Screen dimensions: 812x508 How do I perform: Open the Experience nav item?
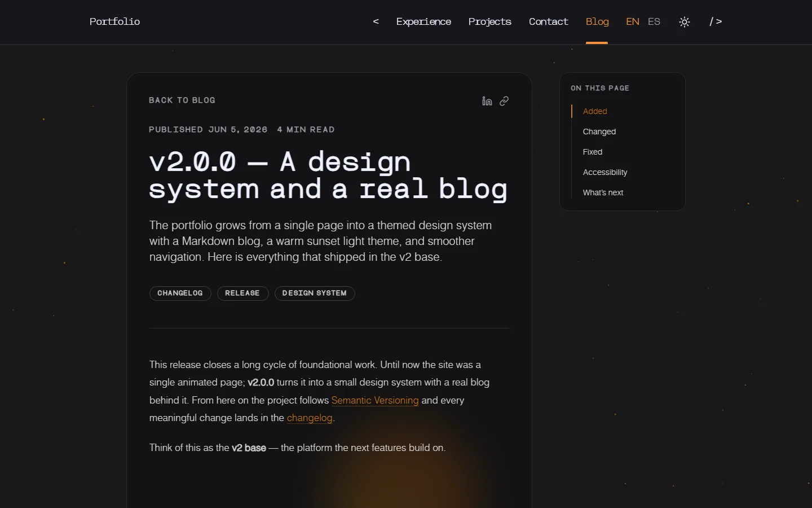[x=423, y=21]
